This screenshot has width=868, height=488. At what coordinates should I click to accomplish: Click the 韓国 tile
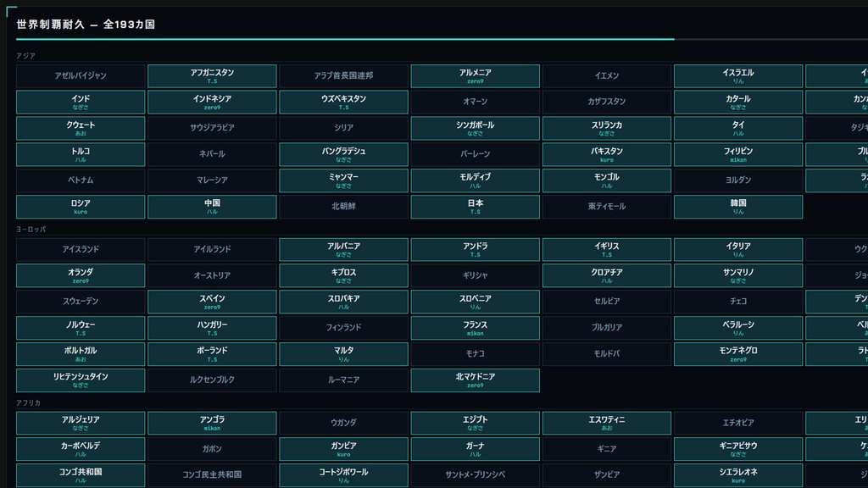[x=738, y=207]
